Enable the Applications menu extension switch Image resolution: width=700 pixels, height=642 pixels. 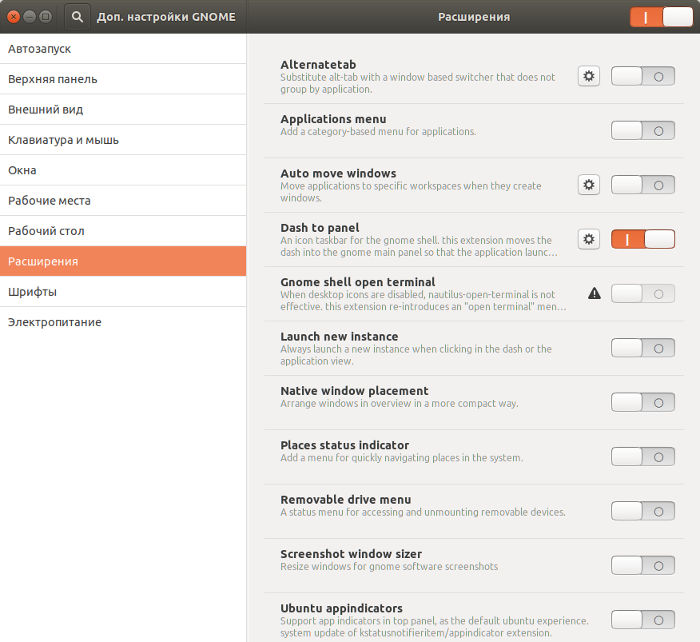coord(642,131)
